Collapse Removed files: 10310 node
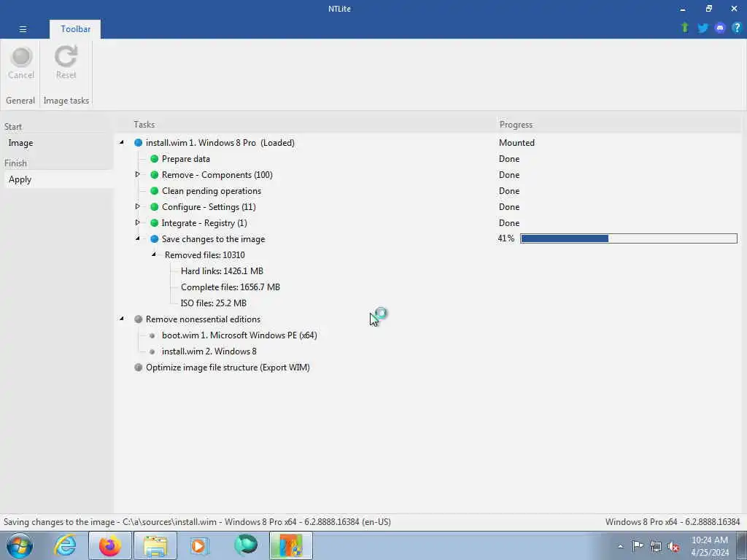The width and height of the screenshot is (747, 560). tap(154, 254)
